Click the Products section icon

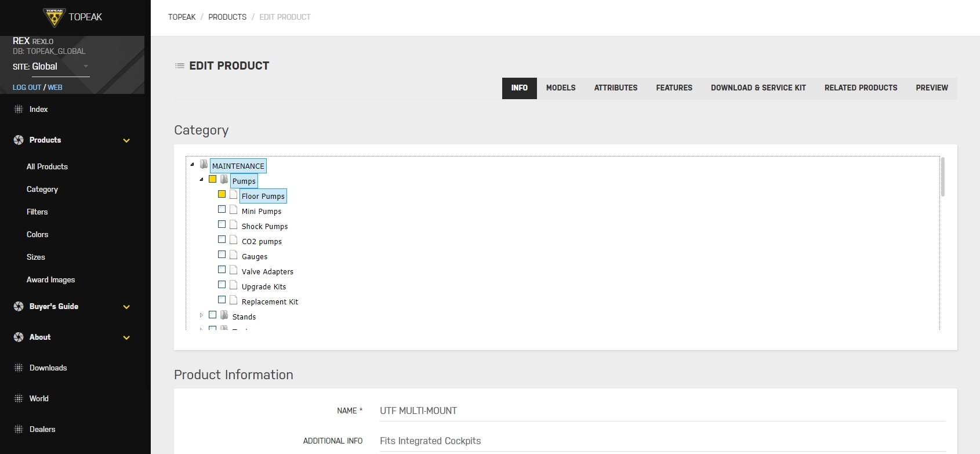(19, 140)
